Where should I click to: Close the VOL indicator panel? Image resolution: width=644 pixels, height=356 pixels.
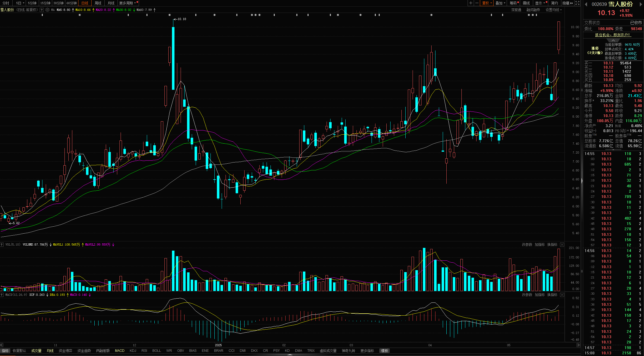coord(562,244)
